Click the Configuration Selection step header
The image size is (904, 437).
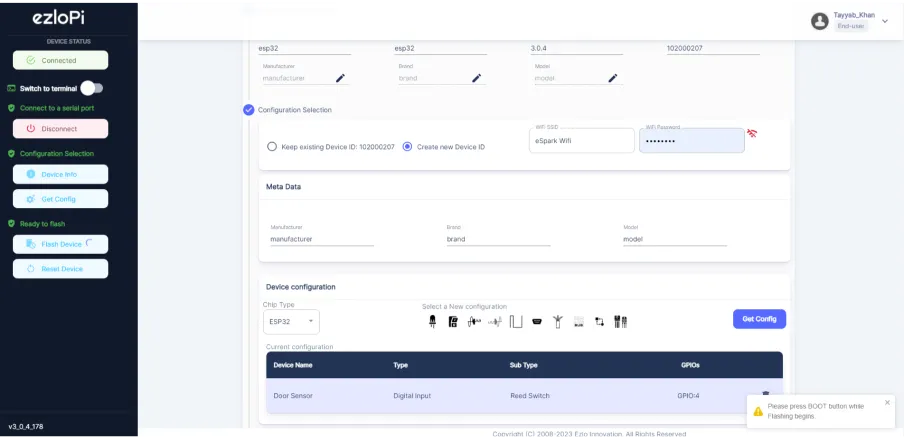[294, 110]
